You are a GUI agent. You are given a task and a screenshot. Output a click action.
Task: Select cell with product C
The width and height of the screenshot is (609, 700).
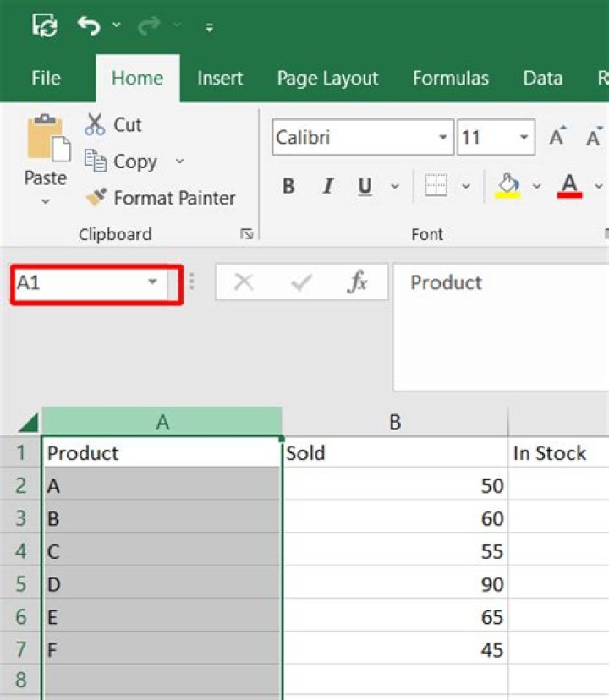[162, 551]
